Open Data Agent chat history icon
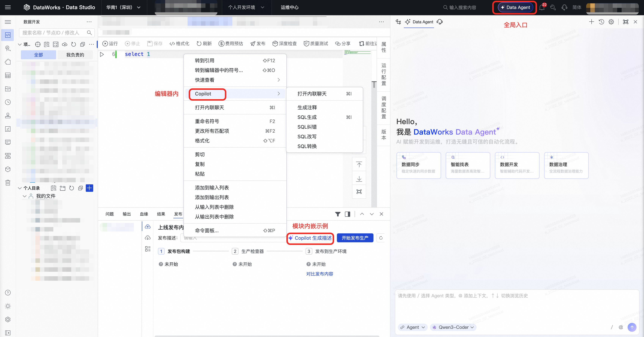Viewport: 644px width, 337px height. 601,22
